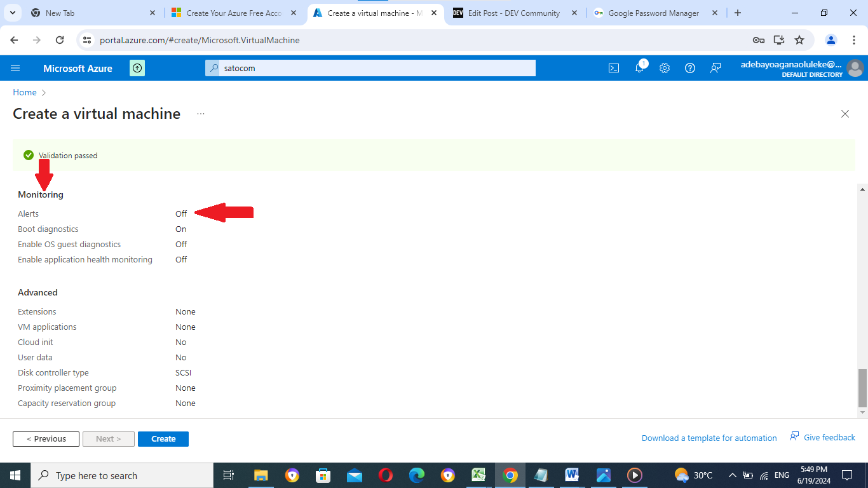Click the Off value for Alerts
Viewport: 868px width, 488px height.
[181, 214]
